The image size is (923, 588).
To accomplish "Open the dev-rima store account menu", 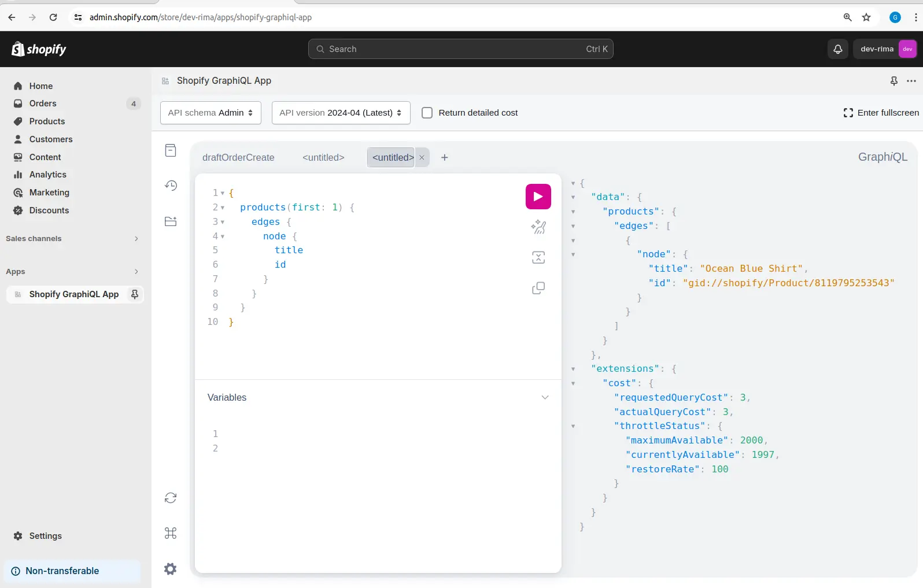I will pos(885,49).
